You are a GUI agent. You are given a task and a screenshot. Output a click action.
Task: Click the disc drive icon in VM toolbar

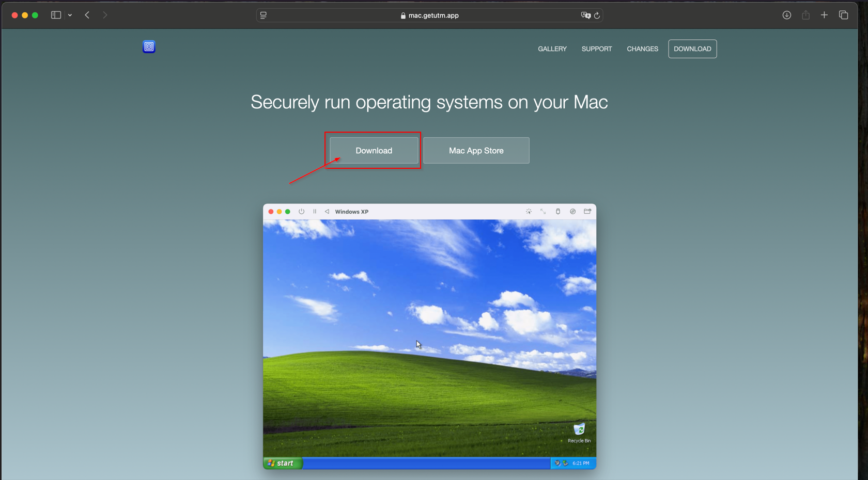572,212
